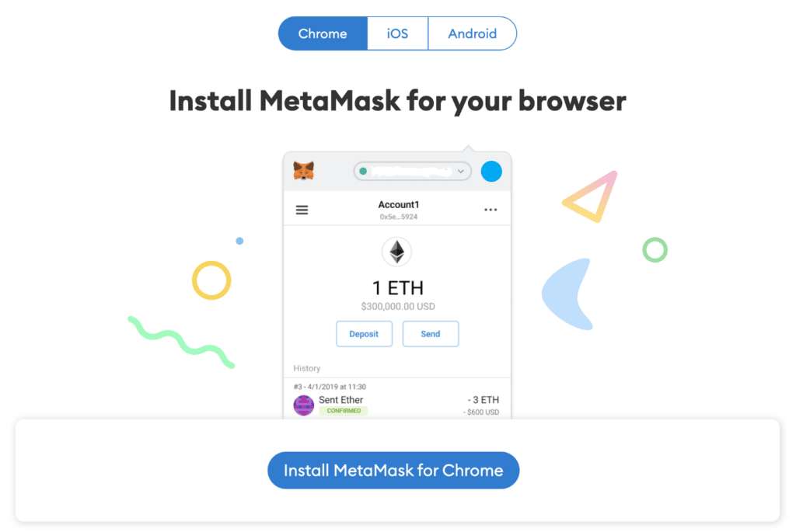Click the Send button
Viewport: 796px width, 532px height.
(431, 334)
